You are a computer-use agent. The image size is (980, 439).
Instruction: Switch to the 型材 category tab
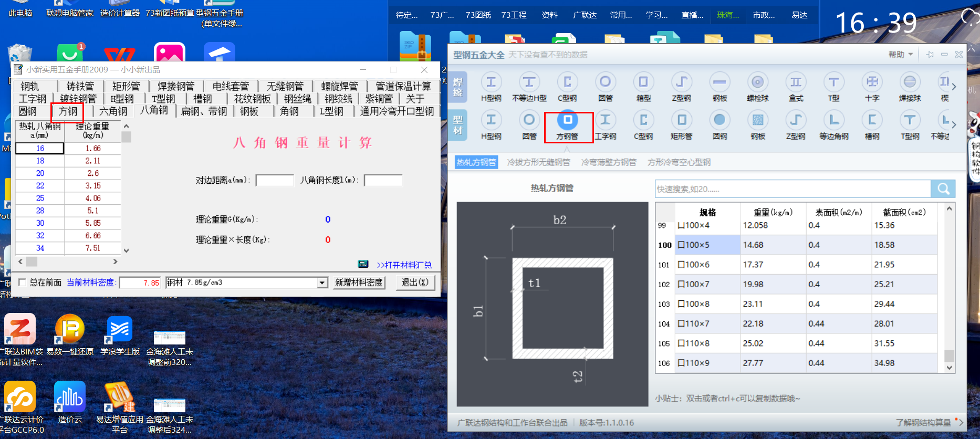tap(458, 126)
